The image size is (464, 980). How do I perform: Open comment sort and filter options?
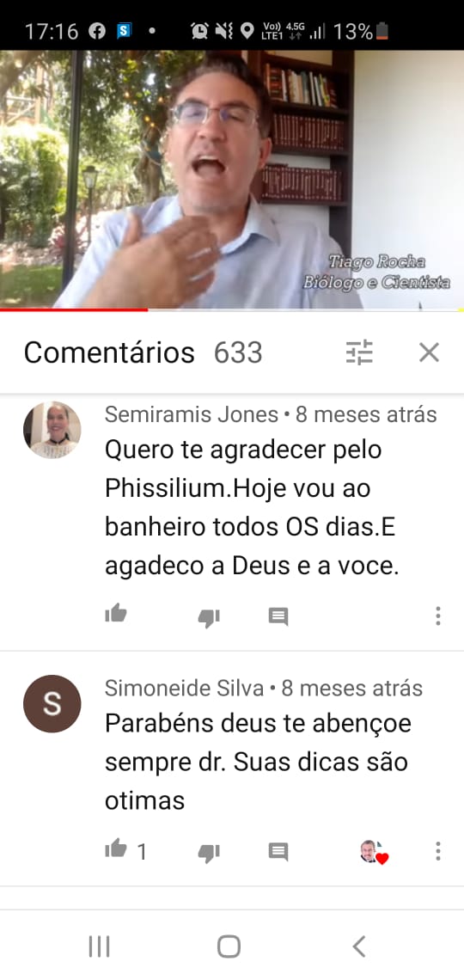pyautogui.click(x=359, y=352)
